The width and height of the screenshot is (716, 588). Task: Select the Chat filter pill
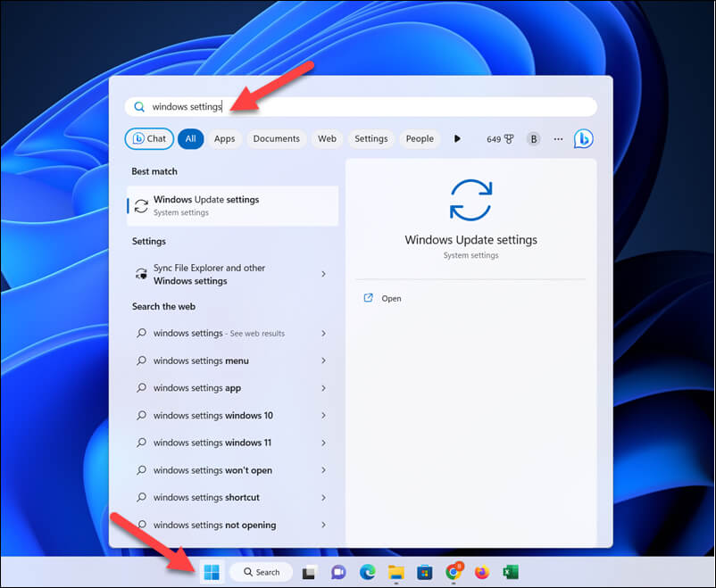(x=149, y=139)
